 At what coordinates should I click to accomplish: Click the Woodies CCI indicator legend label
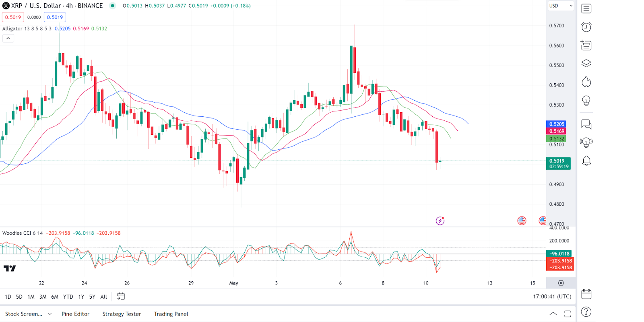(17, 233)
